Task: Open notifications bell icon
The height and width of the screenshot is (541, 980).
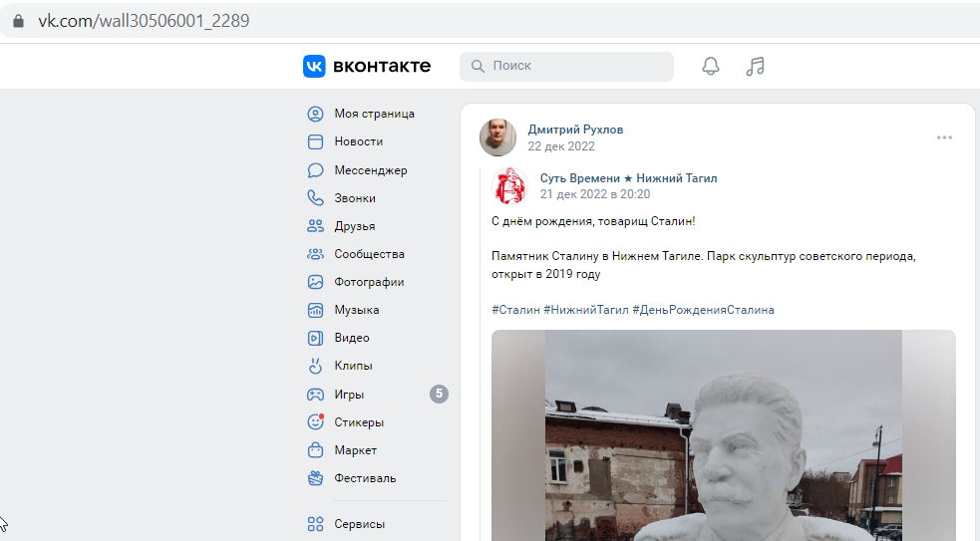Action: 711,66
